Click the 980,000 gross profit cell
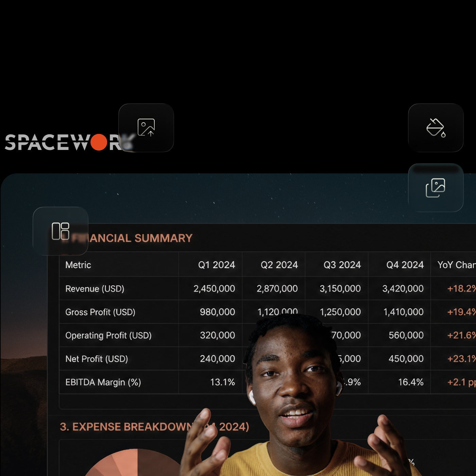 pyautogui.click(x=218, y=312)
